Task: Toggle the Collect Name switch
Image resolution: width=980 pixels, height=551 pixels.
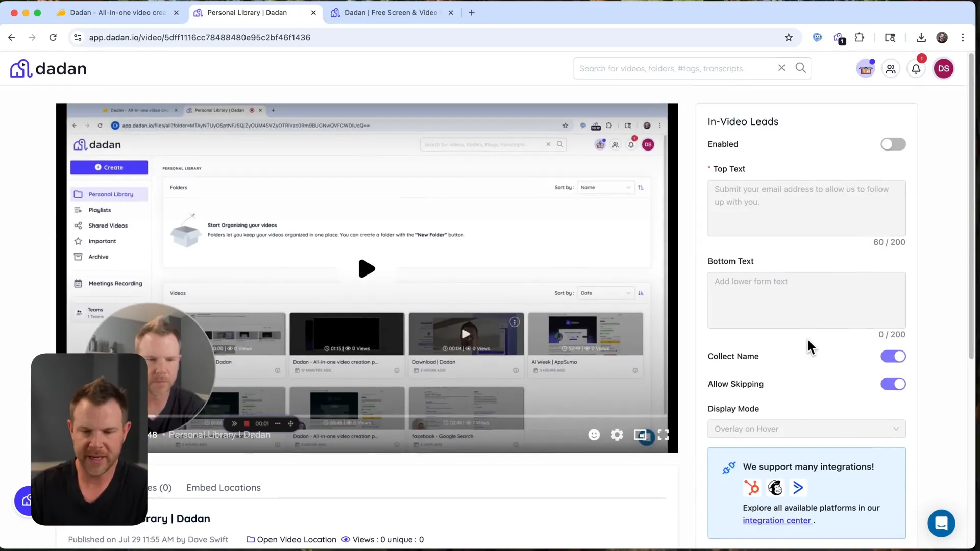Action: (x=893, y=356)
